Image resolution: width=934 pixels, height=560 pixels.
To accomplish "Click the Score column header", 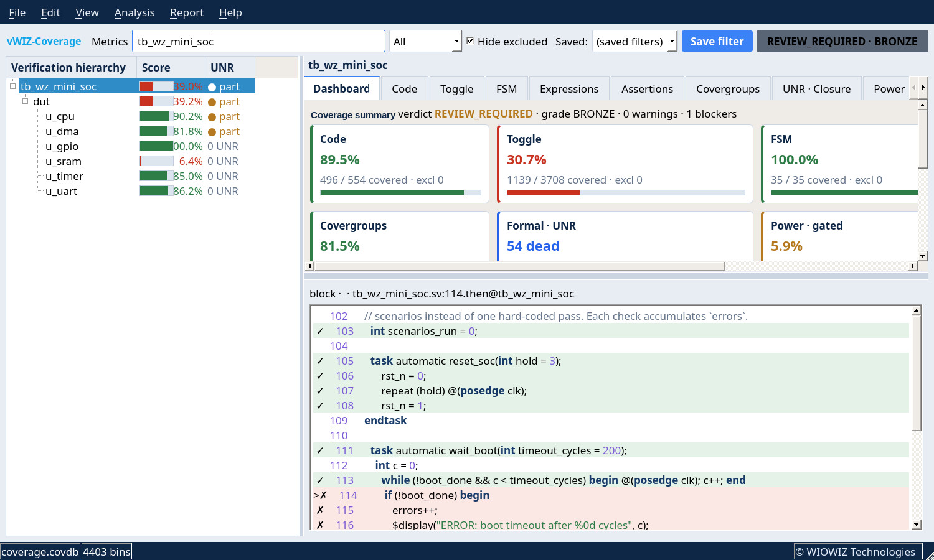I will (171, 67).
